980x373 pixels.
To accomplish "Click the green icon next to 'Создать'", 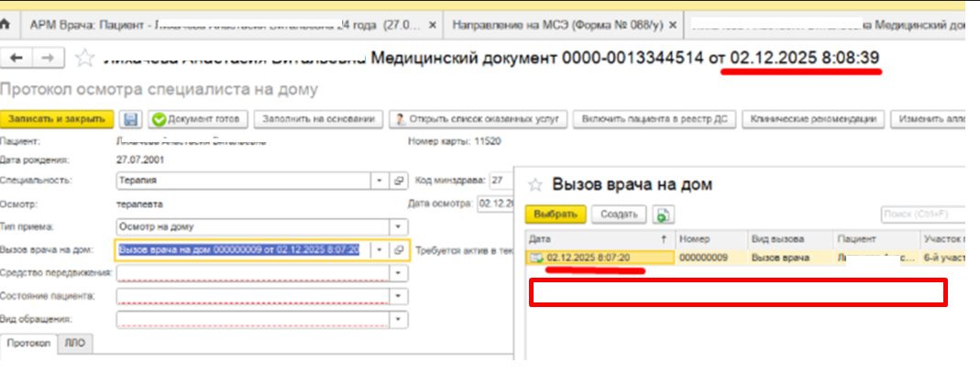I will [661, 214].
